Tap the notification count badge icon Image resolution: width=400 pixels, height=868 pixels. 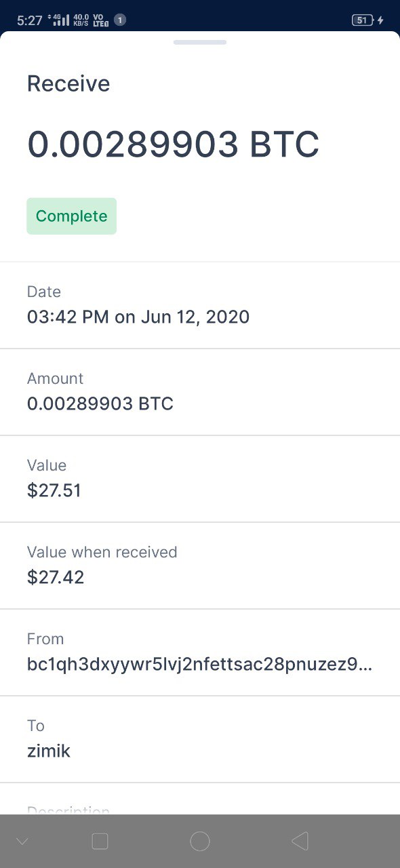[x=119, y=20]
